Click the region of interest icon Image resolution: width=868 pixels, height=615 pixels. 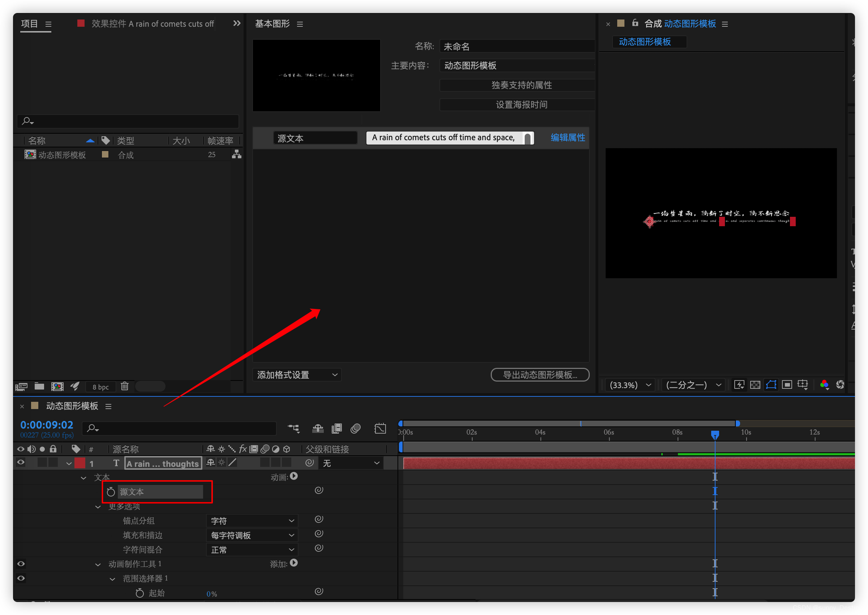[787, 385]
